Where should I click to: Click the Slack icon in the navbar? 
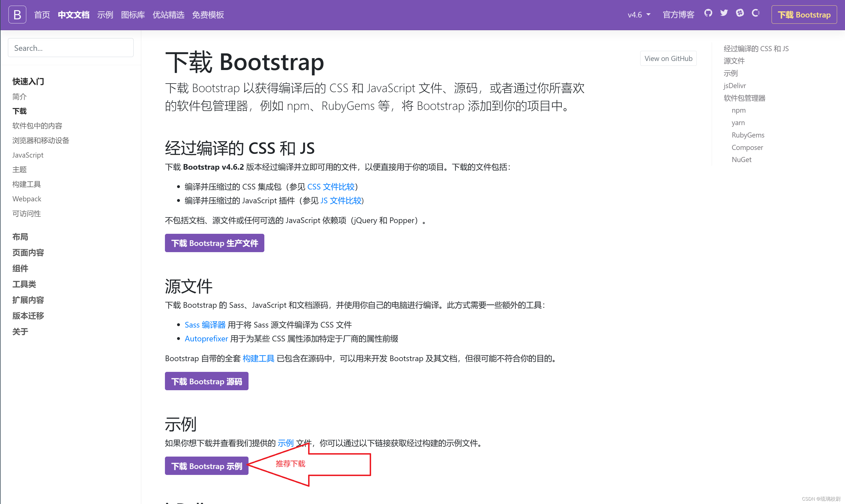tap(740, 14)
